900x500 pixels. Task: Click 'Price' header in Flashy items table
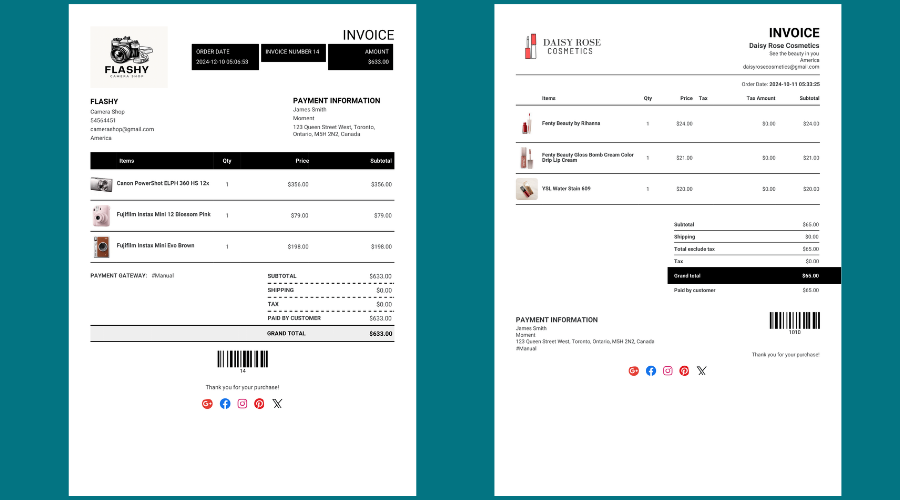coord(302,161)
